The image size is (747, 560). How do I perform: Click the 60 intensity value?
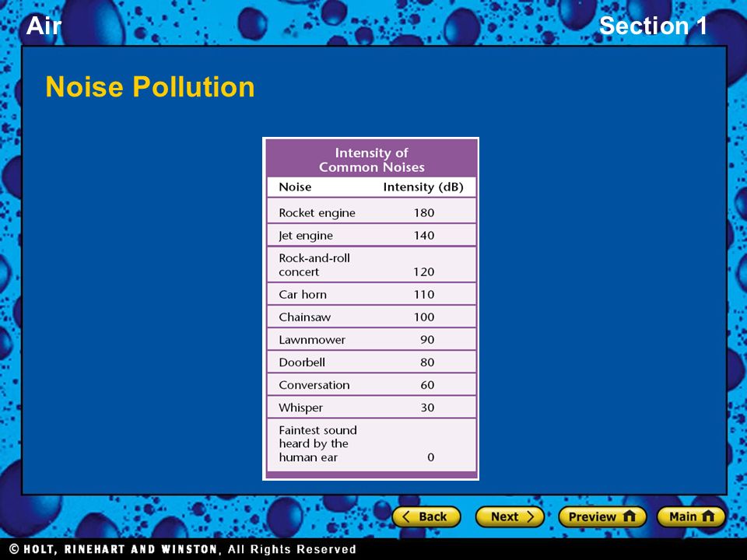[x=427, y=385]
